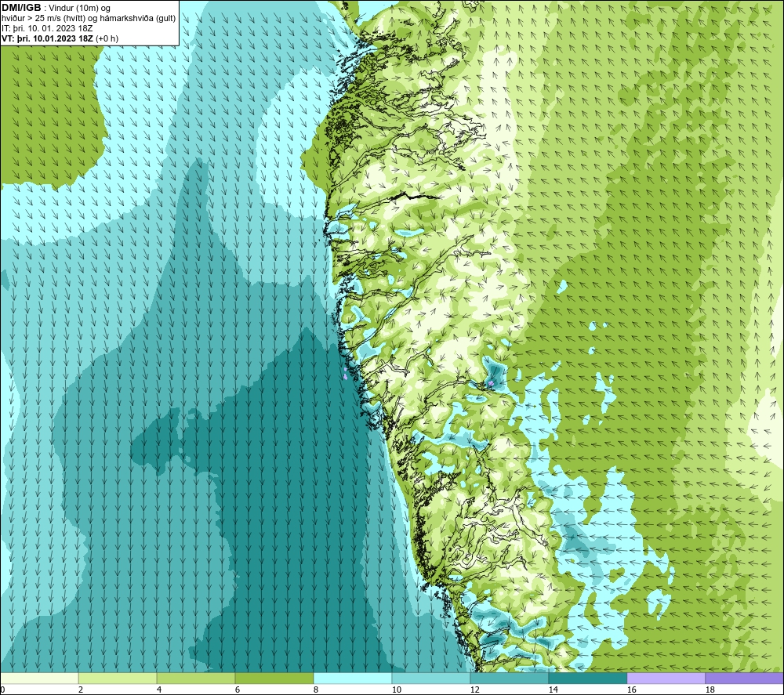The width and height of the screenshot is (784, 695).
Task: Click the 16-18 m/s lavender legend swatch
Action: point(666,678)
